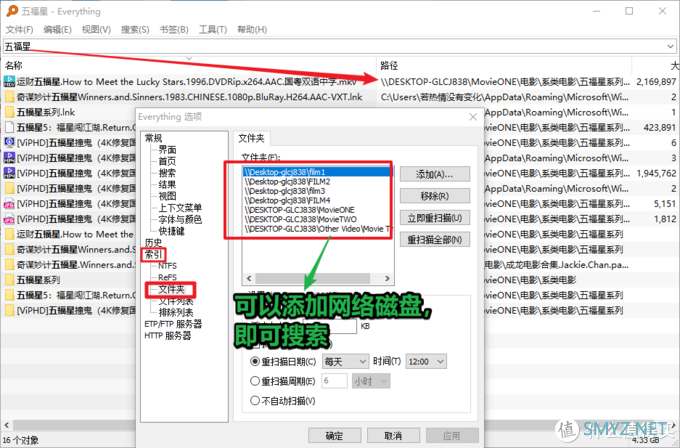This screenshot has height=448, width=680.
Task: Select the 索引 options tree item
Action: pyautogui.click(x=154, y=254)
